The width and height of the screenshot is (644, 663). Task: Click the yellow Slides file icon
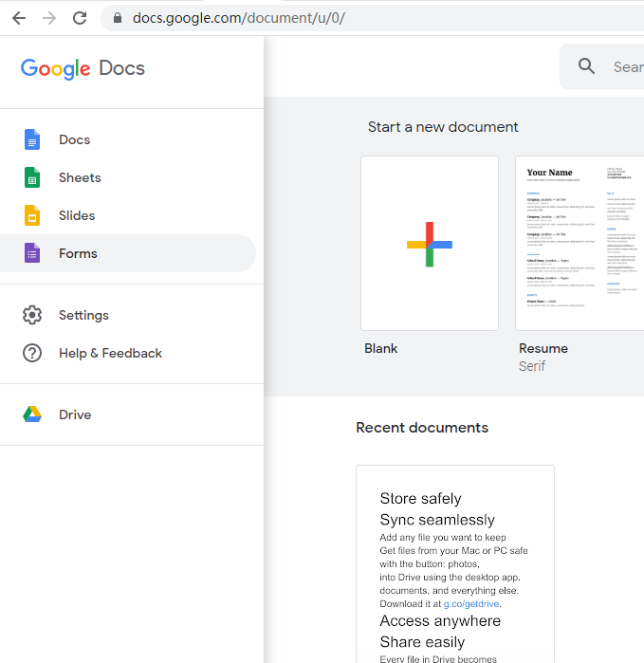(32, 215)
